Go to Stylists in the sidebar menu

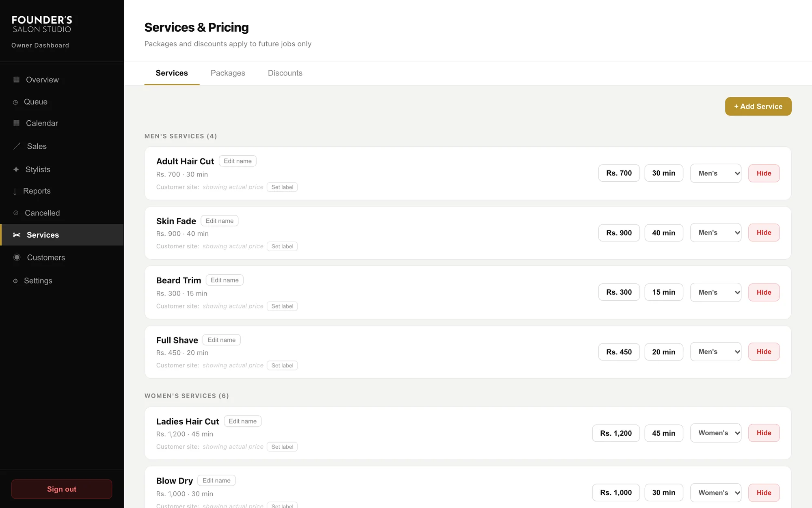[62, 169]
